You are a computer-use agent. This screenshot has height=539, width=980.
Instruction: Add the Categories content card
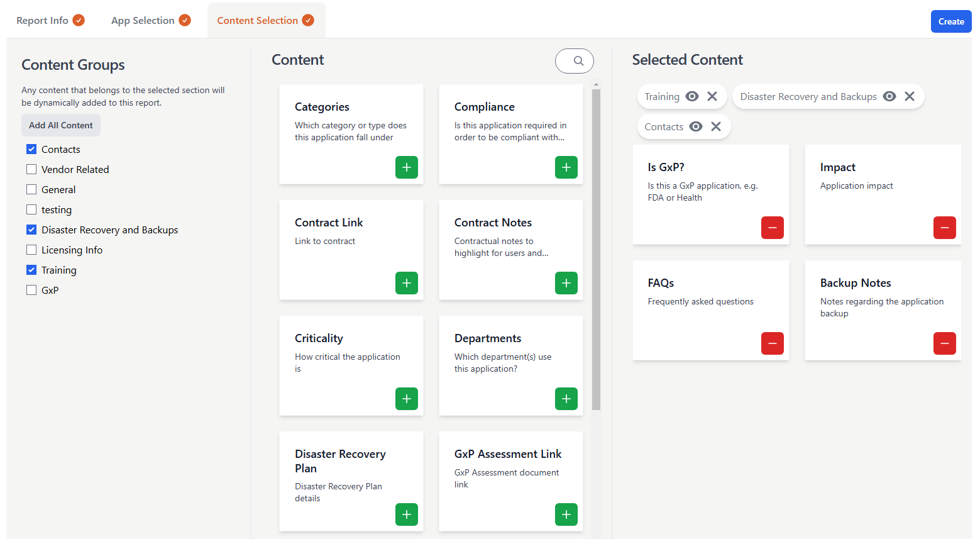[x=406, y=167]
